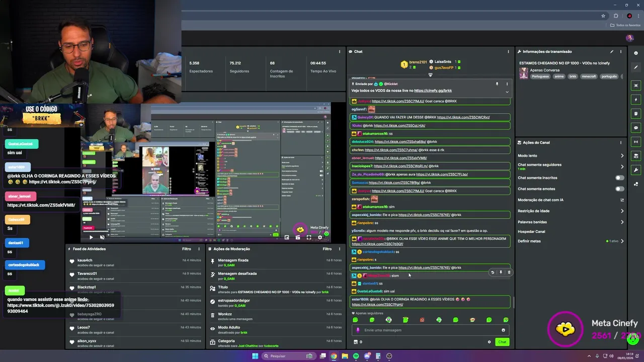Screen dimensions: 644x362
Task: Open debsluca924's TikTok link in chat
Action: (400, 142)
